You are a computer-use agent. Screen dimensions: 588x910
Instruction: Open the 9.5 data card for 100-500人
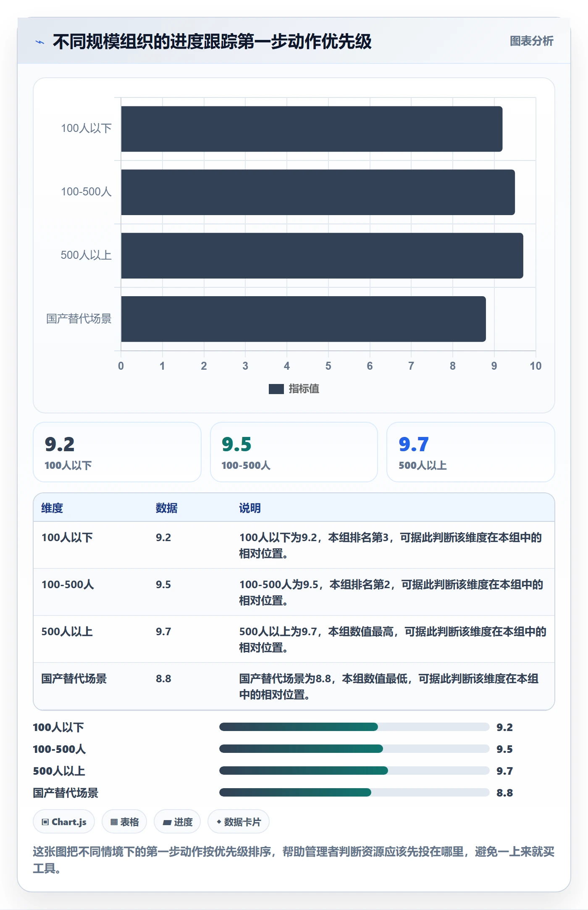coord(294,452)
